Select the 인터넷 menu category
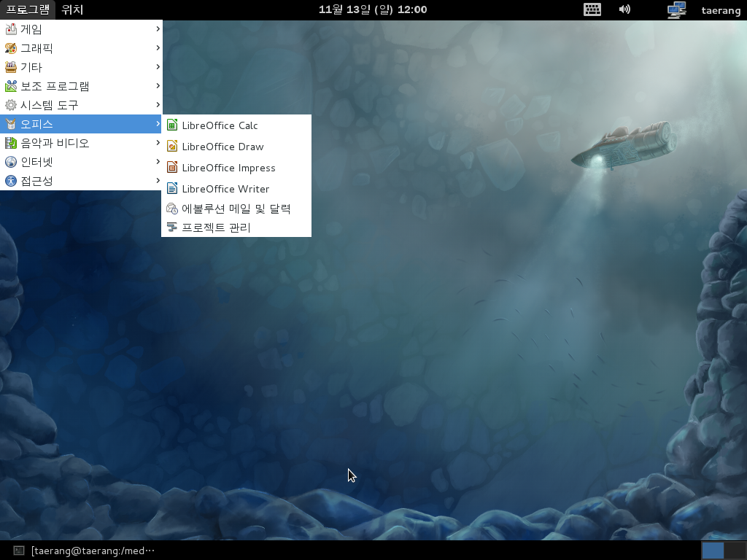Screen dimensions: 747x560 (x=81, y=162)
